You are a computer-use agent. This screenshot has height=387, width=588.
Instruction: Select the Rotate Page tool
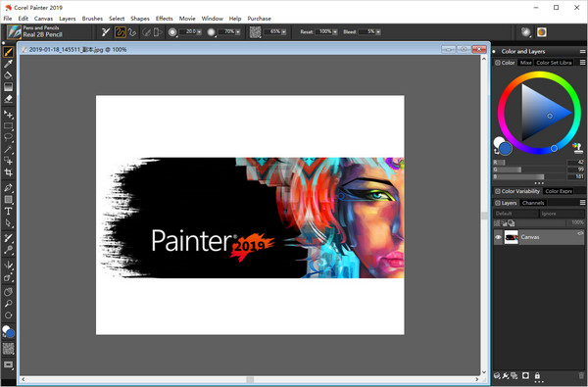click(8, 315)
